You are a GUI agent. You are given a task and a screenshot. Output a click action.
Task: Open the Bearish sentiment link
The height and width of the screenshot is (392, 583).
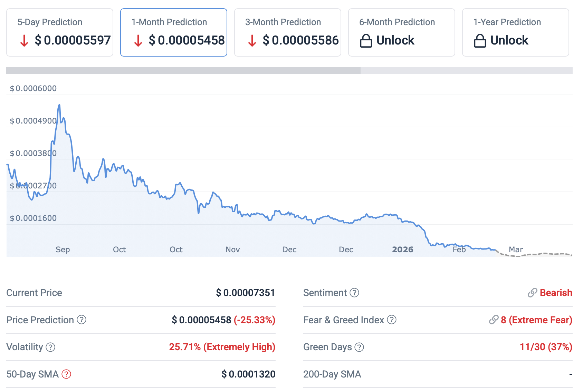click(556, 293)
